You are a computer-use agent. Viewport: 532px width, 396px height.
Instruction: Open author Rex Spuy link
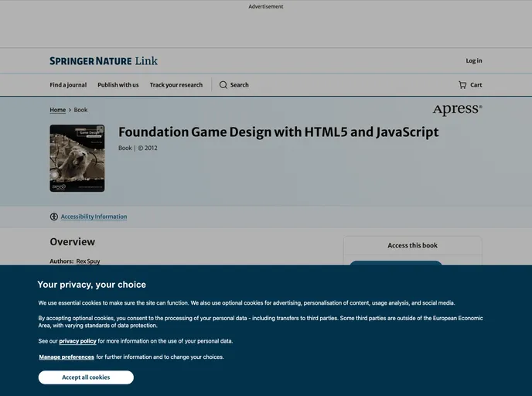pyautogui.click(x=88, y=261)
